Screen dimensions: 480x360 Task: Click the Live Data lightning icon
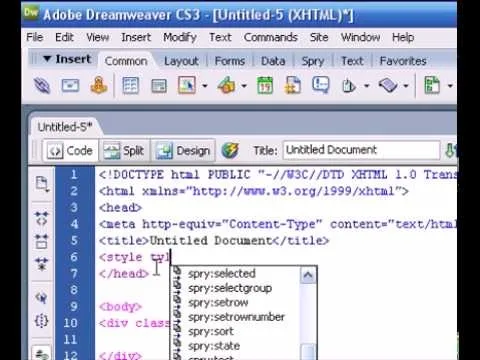(x=230, y=150)
